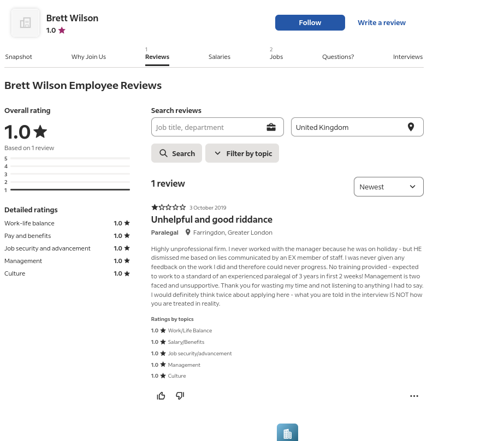This screenshot has height=441, width=504.
Task: Click Job security and advancement rating row
Action: (x=67, y=248)
